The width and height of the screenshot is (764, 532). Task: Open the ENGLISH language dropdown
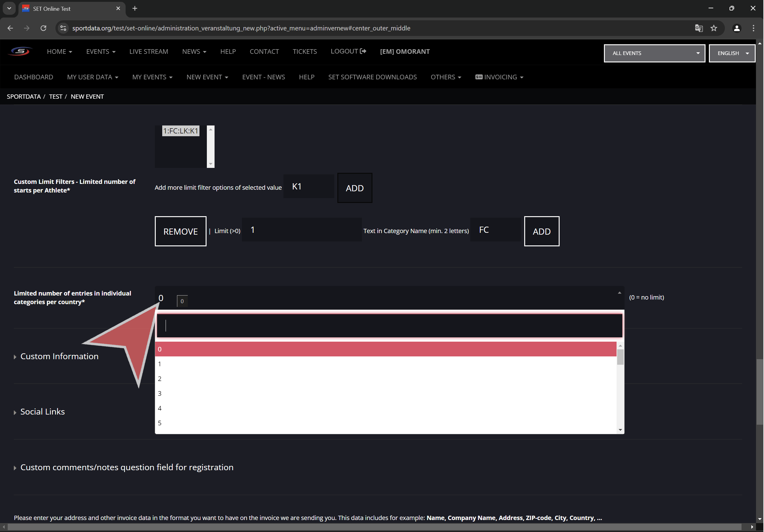coord(732,53)
